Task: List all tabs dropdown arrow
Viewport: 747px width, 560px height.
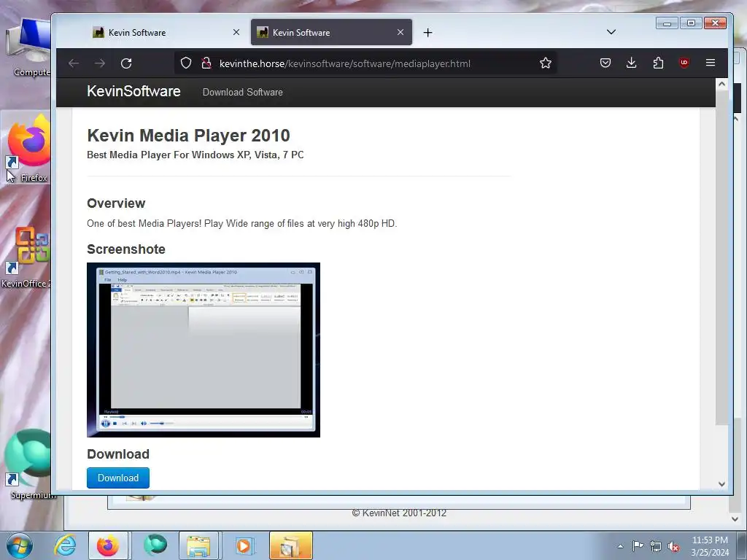Action: (x=611, y=32)
